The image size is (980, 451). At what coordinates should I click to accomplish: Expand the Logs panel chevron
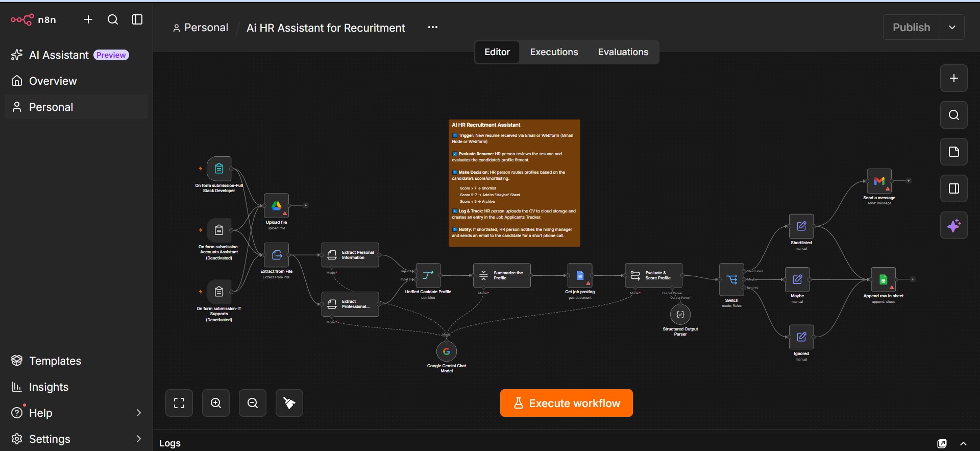click(963, 443)
